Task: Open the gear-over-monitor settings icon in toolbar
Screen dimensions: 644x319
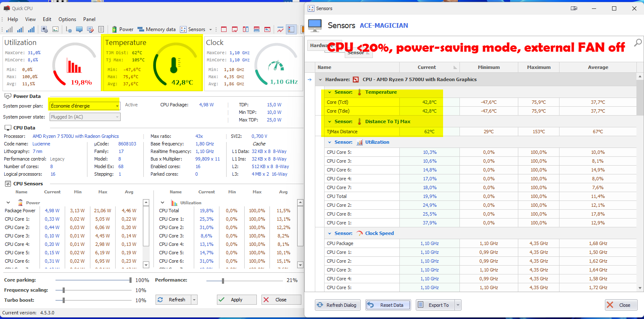Action: [45, 29]
